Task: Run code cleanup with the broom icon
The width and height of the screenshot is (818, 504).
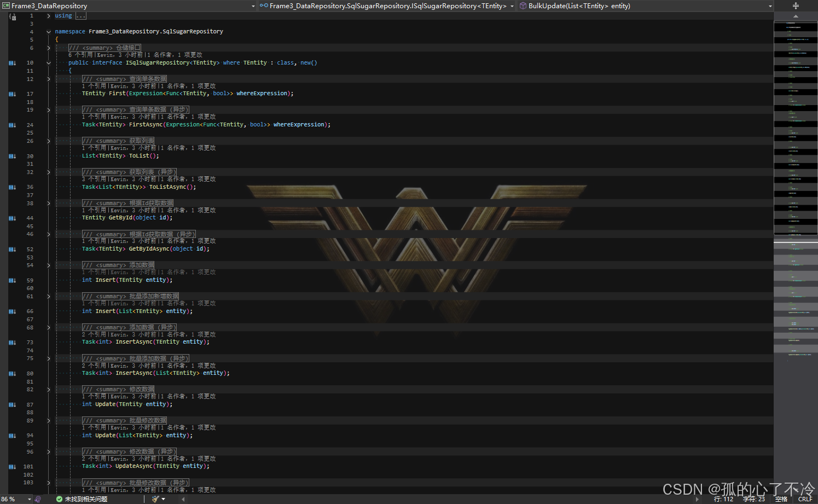Action: point(155,499)
